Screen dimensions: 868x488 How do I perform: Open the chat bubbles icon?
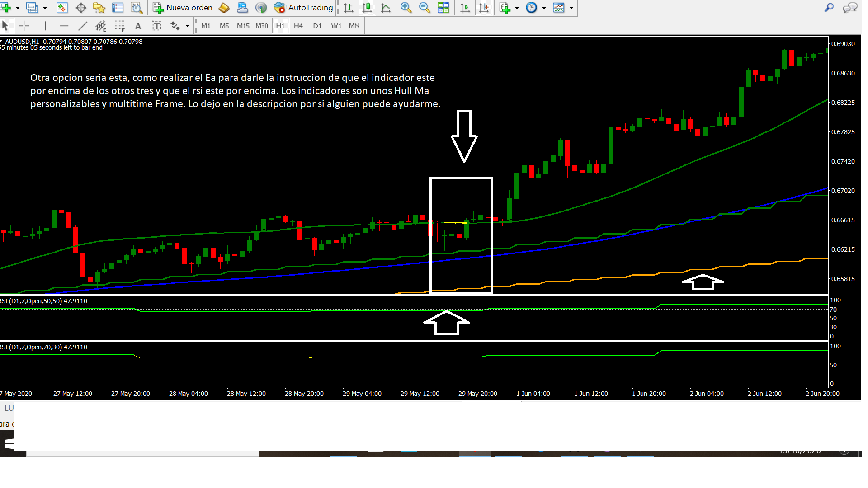click(x=850, y=7)
